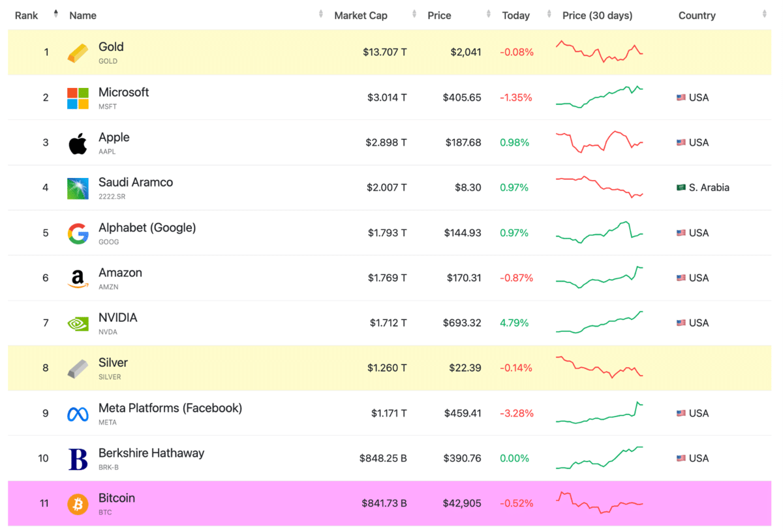Sort by Country using its sort arrows

click(765, 14)
